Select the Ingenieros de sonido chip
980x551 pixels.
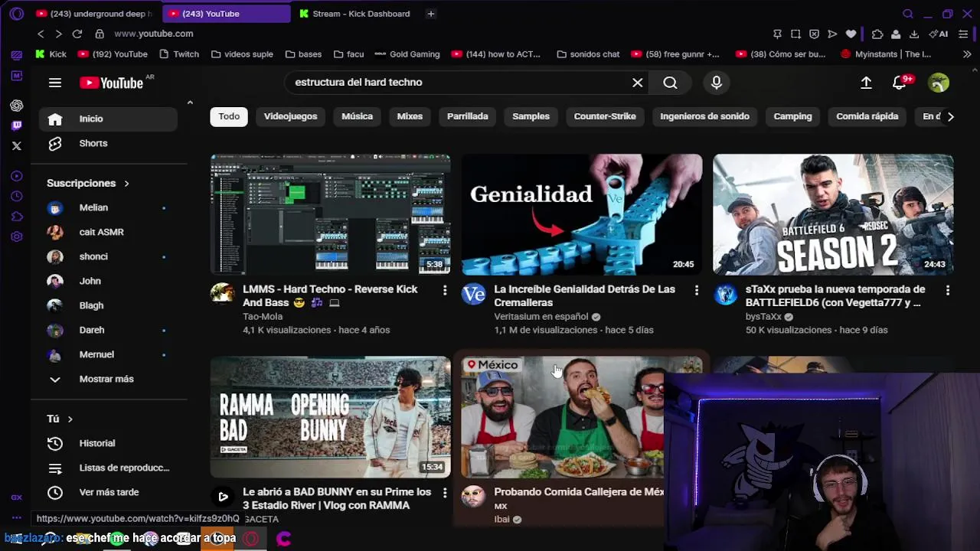tap(705, 117)
